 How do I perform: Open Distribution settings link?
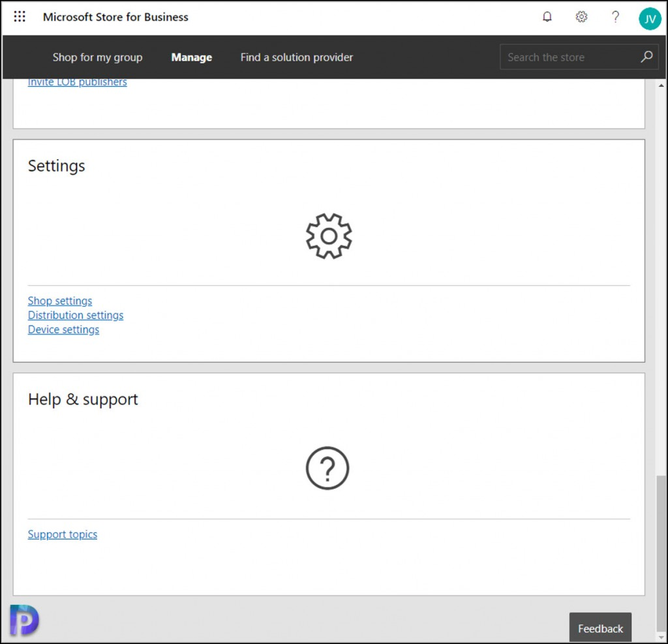pos(76,315)
